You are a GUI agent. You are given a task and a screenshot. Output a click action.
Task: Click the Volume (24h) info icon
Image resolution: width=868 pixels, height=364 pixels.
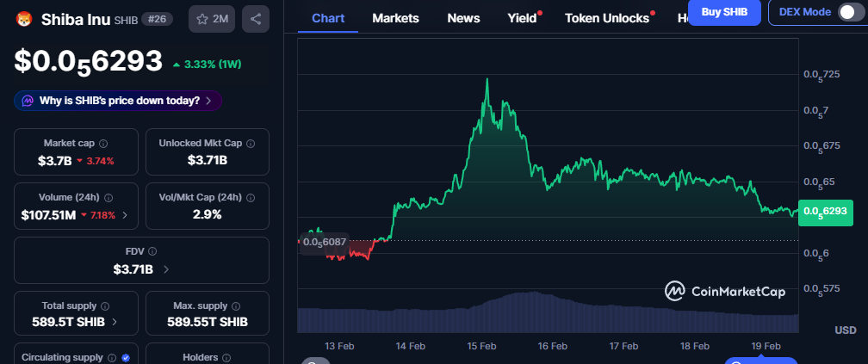tap(108, 197)
